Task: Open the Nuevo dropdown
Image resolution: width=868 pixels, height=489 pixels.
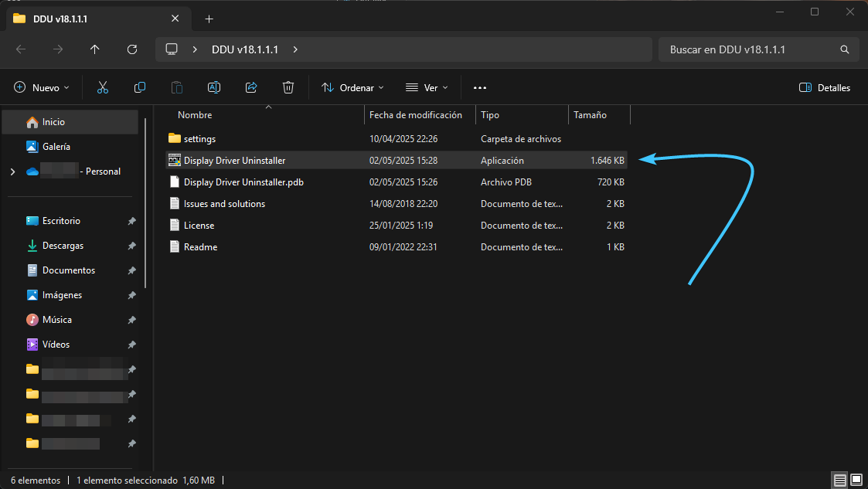Action: click(42, 87)
